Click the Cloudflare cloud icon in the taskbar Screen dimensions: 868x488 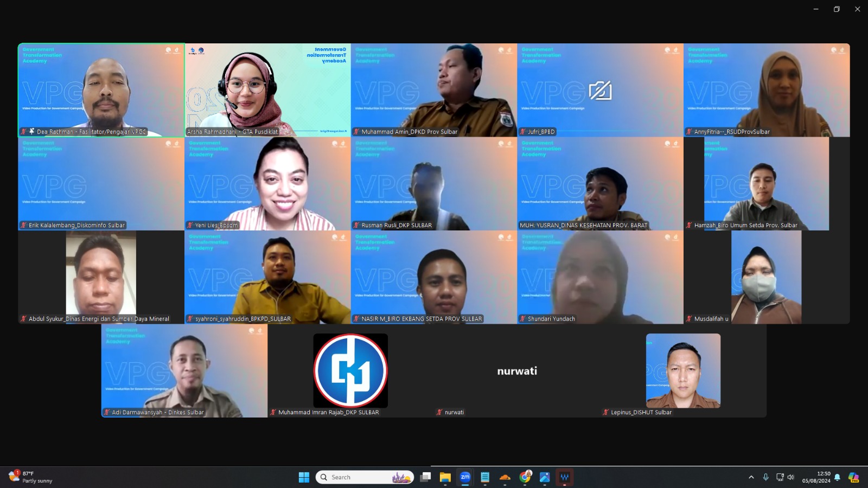point(505,477)
